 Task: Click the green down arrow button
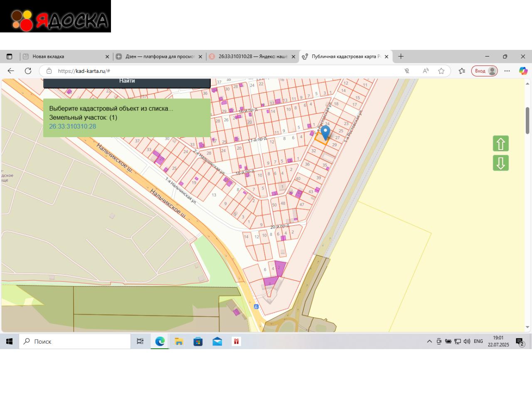[501, 163]
